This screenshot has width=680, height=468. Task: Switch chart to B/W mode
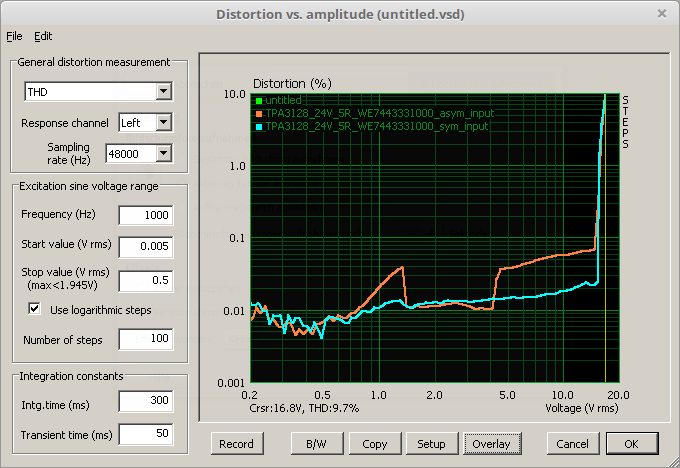pyautogui.click(x=314, y=444)
